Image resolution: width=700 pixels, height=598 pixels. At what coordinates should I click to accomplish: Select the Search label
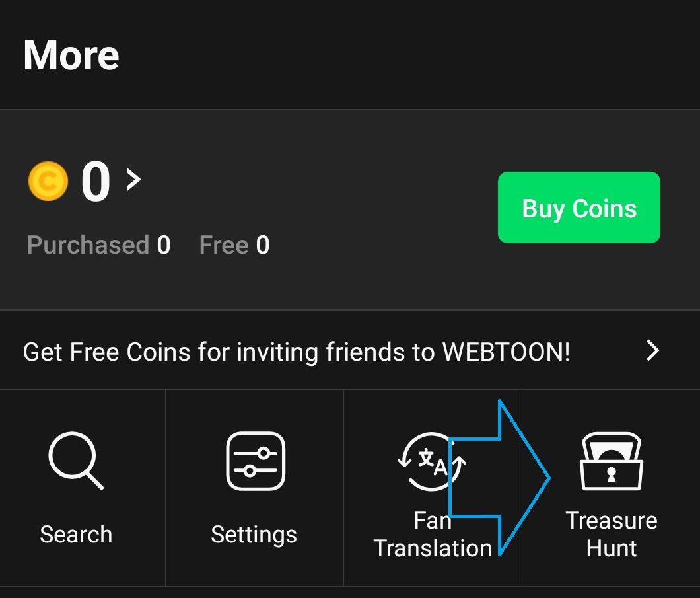point(76,534)
